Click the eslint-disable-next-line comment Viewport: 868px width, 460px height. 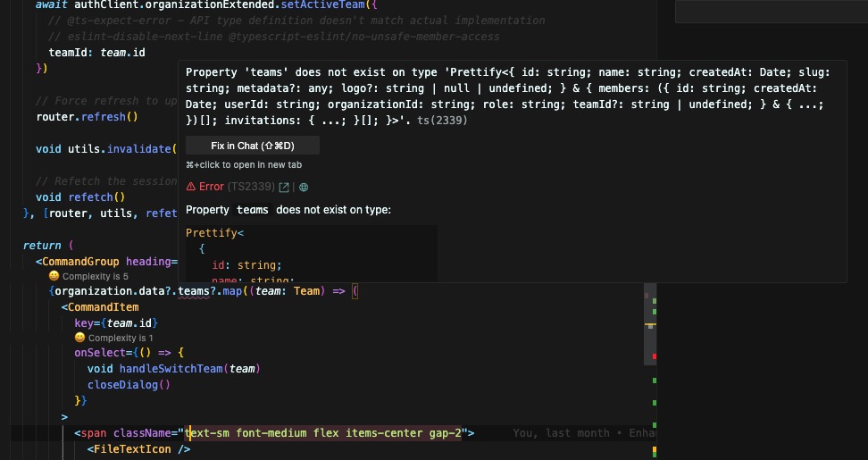click(274, 37)
